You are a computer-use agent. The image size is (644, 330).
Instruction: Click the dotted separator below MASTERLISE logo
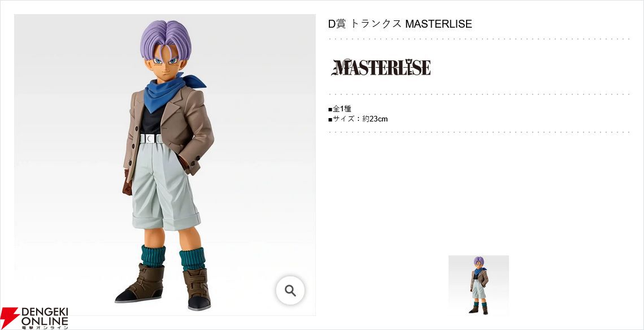click(x=479, y=94)
